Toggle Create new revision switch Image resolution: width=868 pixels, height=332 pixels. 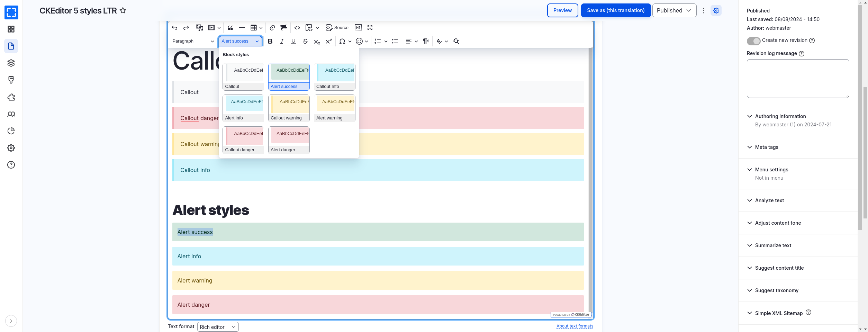753,41
